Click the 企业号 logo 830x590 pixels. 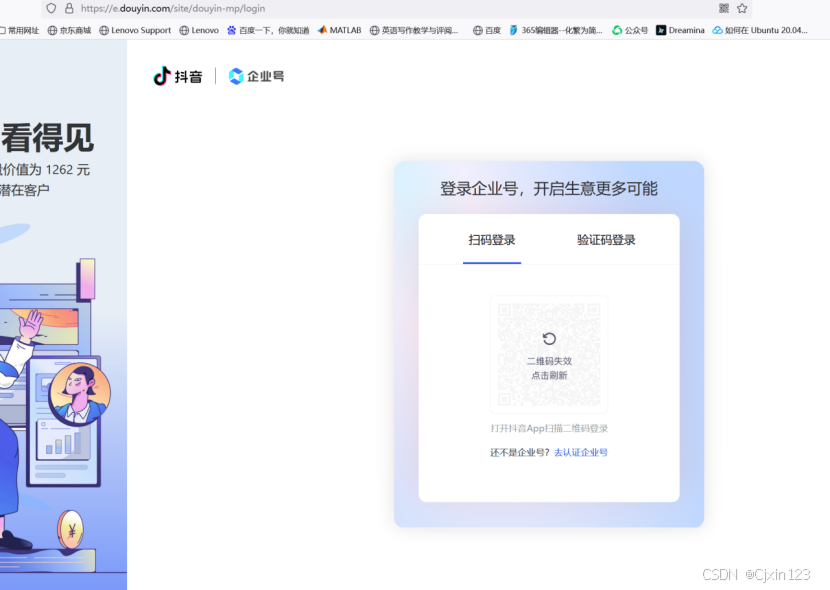256,76
